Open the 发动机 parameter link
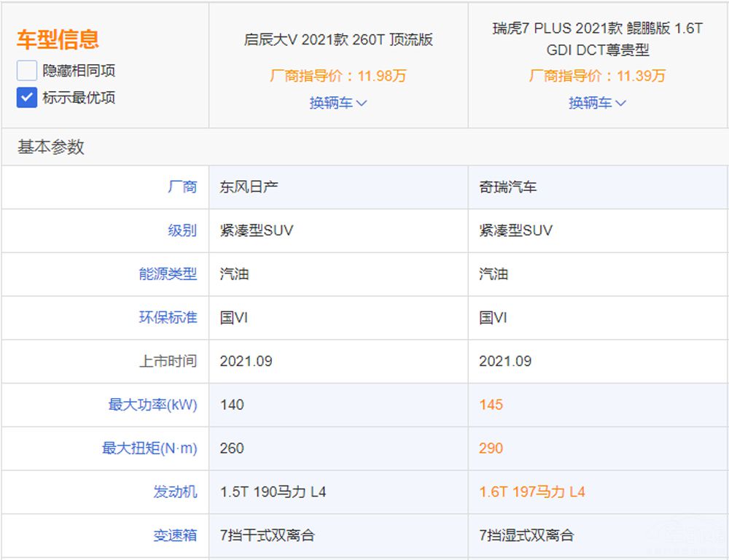Image resolution: width=729 pixels, height=560 pixels. [175, 492]
